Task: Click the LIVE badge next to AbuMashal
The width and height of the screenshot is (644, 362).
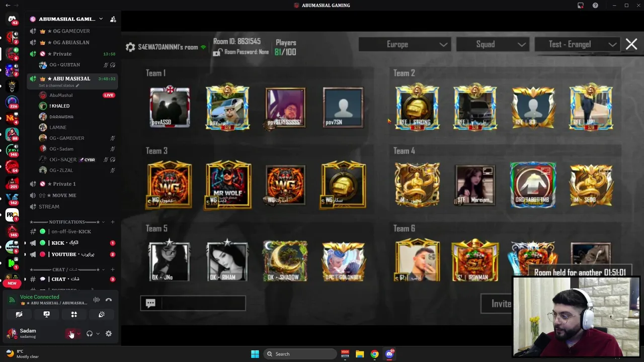Action: pos(109,95)
